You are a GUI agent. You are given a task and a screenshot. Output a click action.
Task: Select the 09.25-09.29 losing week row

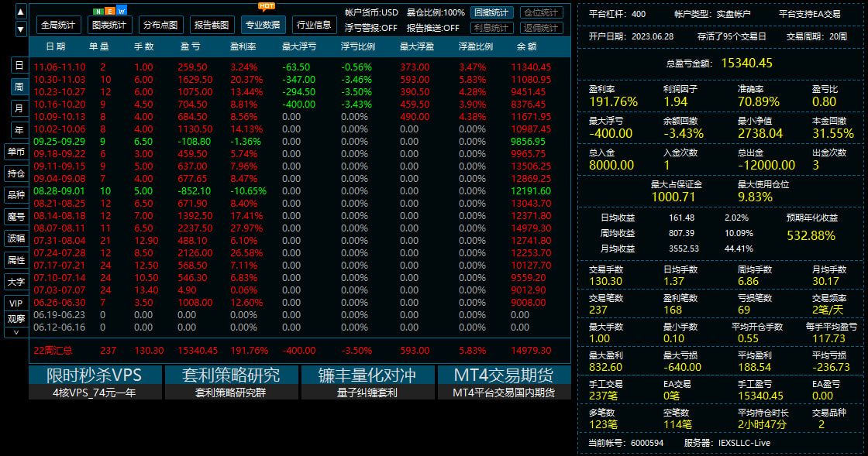[x=299, y=142]
